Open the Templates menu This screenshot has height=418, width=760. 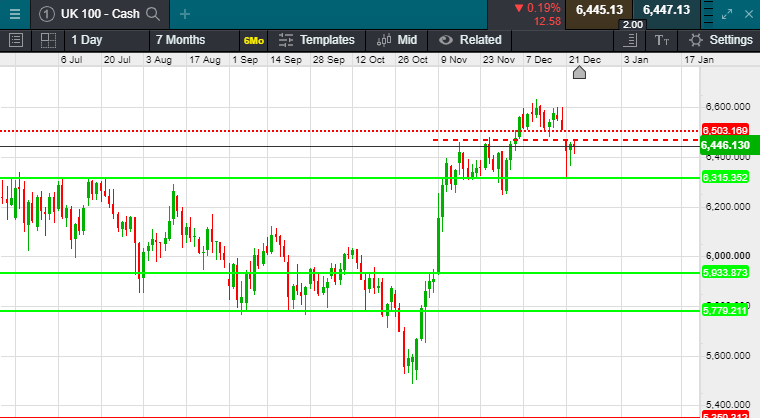point(317,40)
